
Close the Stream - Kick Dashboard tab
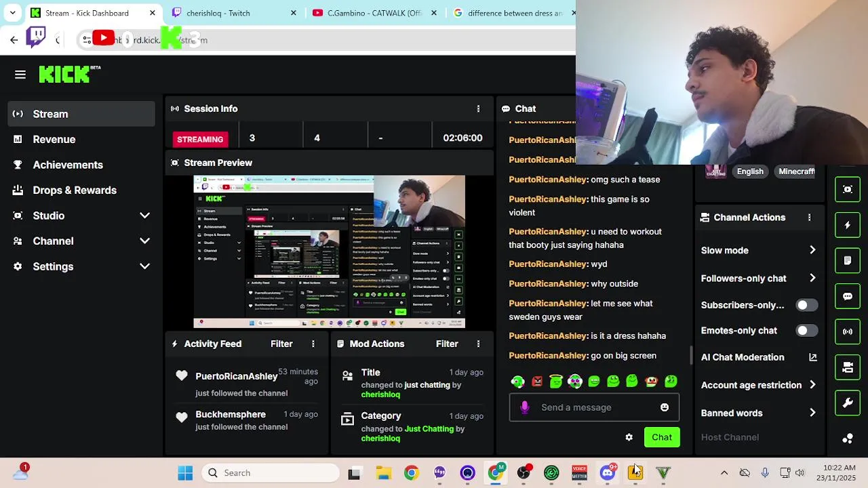click(153, 13)
